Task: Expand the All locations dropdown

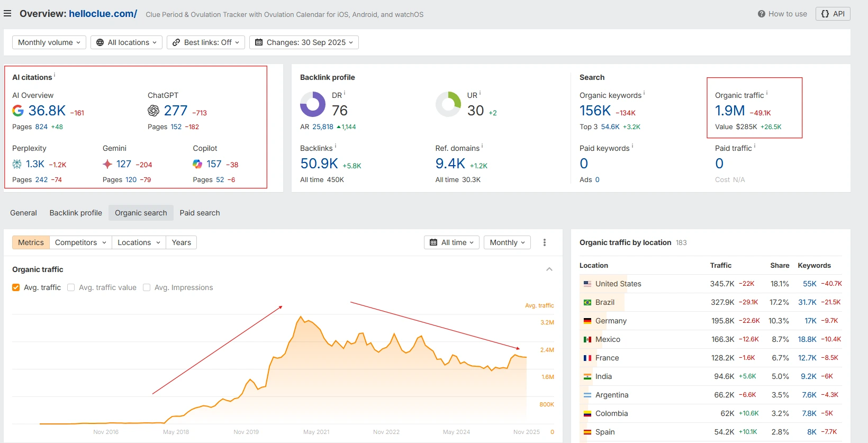Action: 128,42
